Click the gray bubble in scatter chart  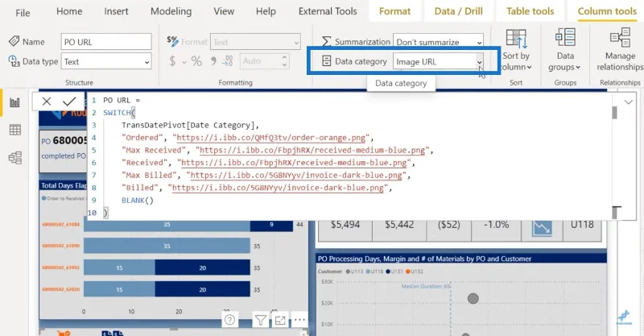tap(473, 298)
